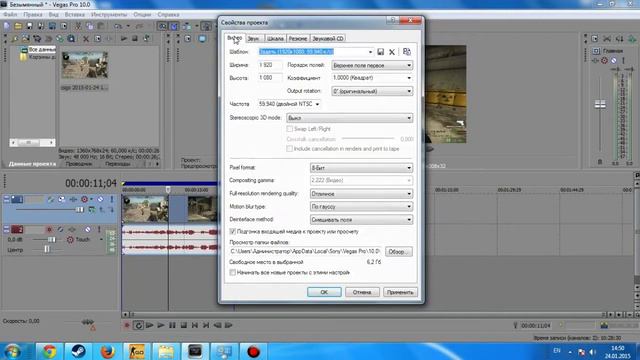Open the Справка menu
640x360 pixels.
tap(168, 15)
